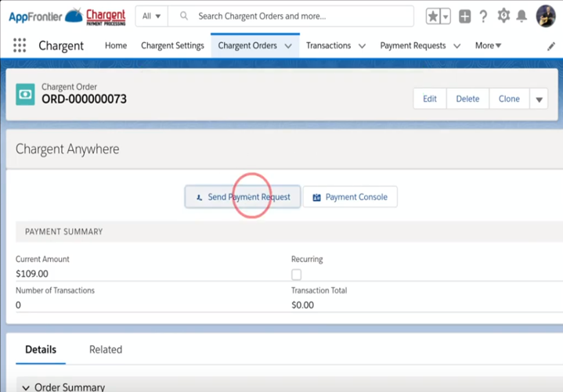This screenshot has height=392, width=563.
Task: Go to the Home tab
Action: [116, 45]
